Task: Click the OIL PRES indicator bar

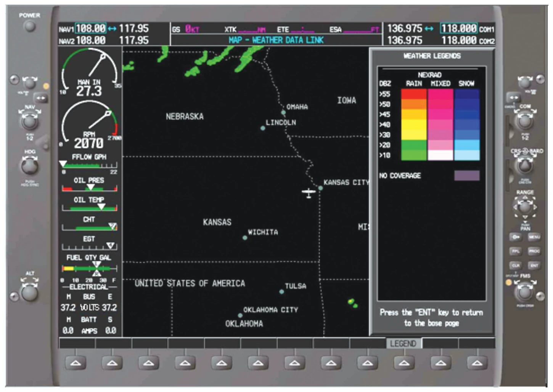Action: coord(90,188)
